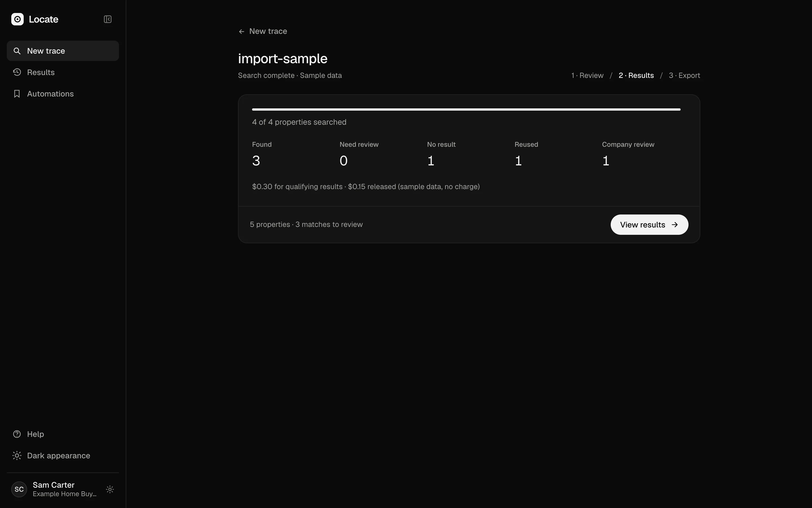This screenshot has width=812, height=508.
Task: Collapse the sidebar panel icon
Action: tap(108, 19)
